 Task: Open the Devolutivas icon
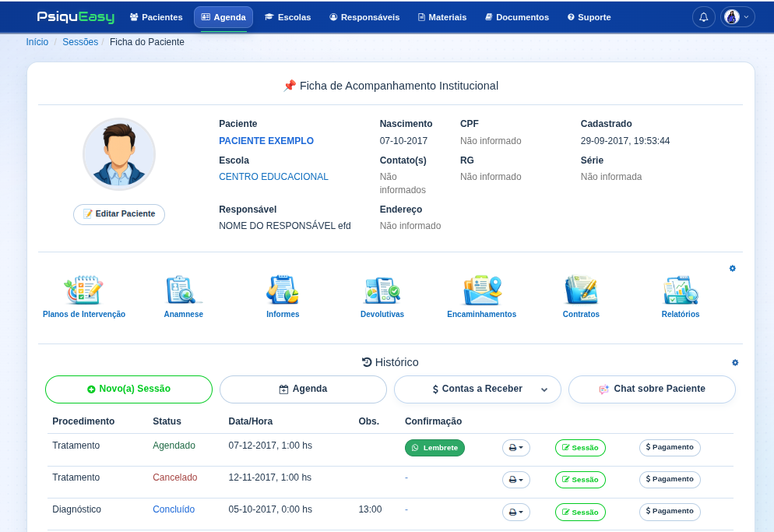click(382, 290)
